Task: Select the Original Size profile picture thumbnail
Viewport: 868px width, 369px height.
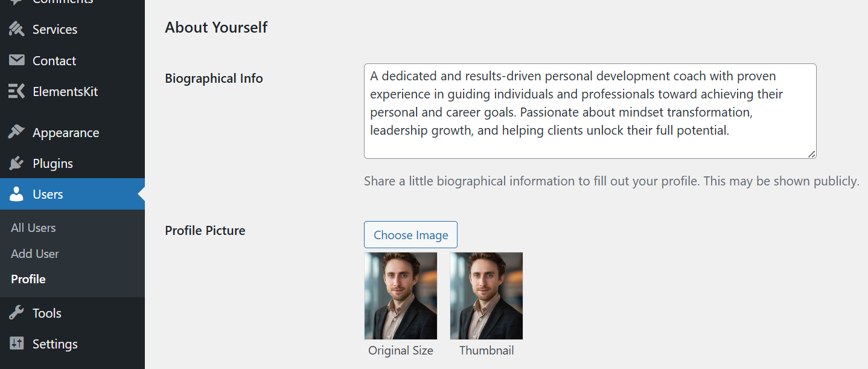Action: (400, 296)
